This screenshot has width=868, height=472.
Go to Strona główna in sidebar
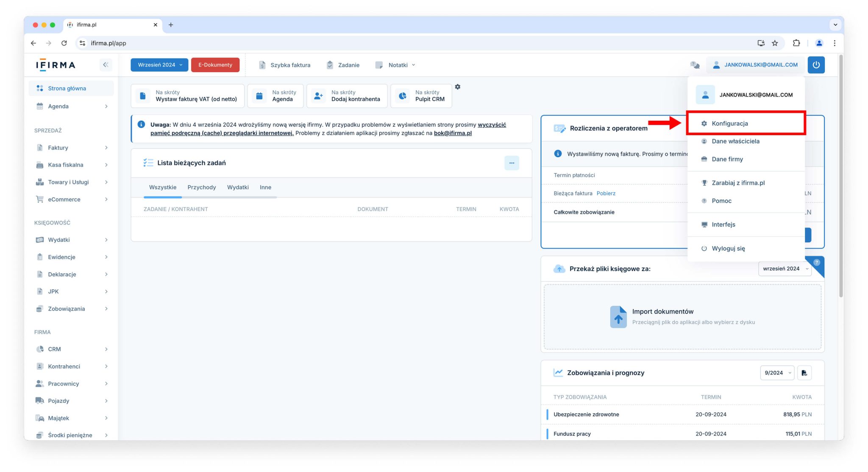tap(72, 88)
